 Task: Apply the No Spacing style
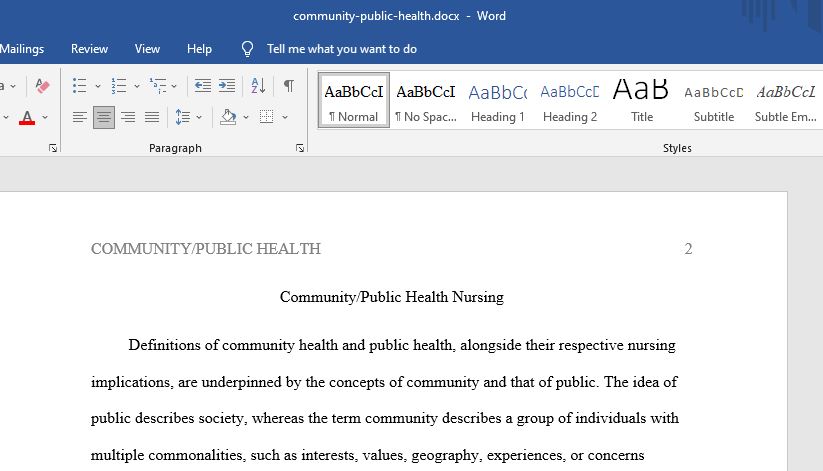(426, 100)
